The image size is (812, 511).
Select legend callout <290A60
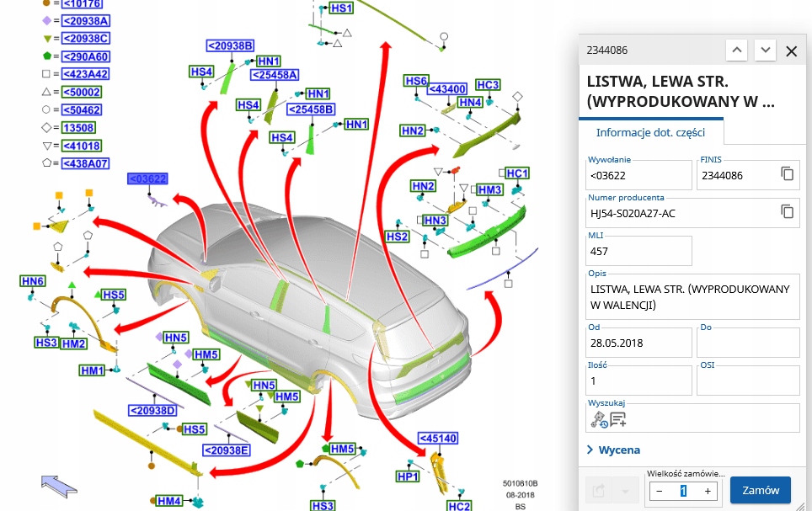[x=86, y=56]
